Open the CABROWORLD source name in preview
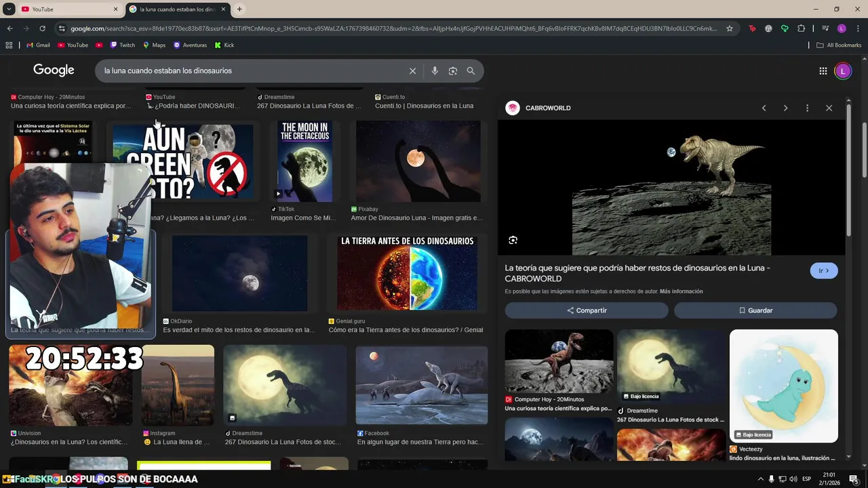Viewport: 868px width, 488px height. point(548,108)
